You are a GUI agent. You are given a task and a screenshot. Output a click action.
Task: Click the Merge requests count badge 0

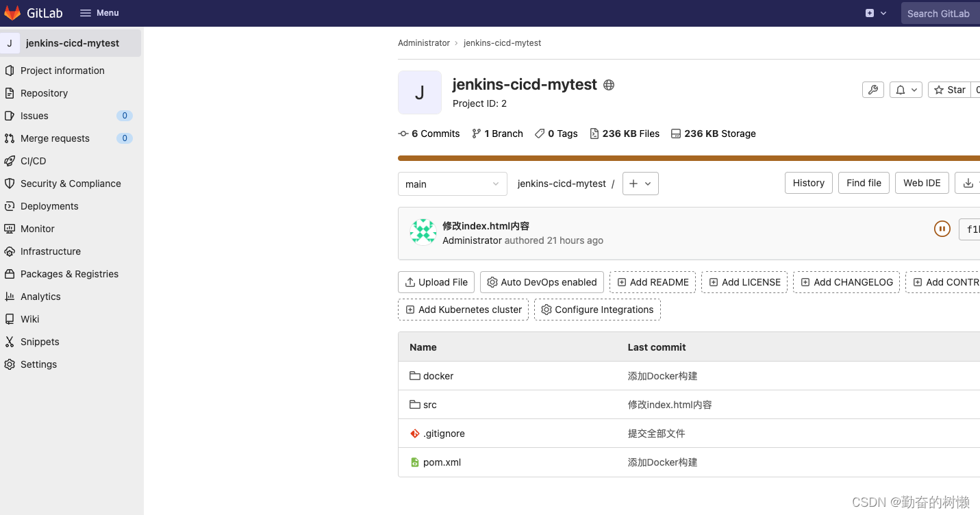coord(125,138)
